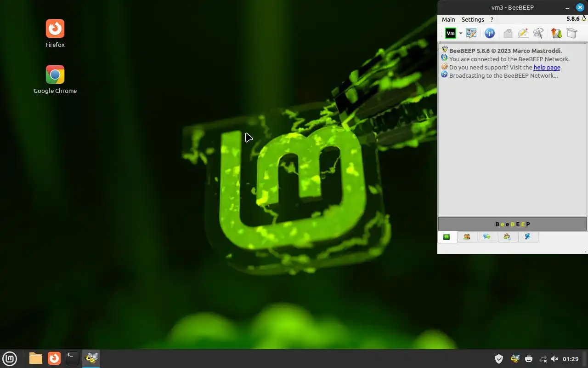Click 'You are connected to the BeeBEEP Network.' line

(509, 59)
